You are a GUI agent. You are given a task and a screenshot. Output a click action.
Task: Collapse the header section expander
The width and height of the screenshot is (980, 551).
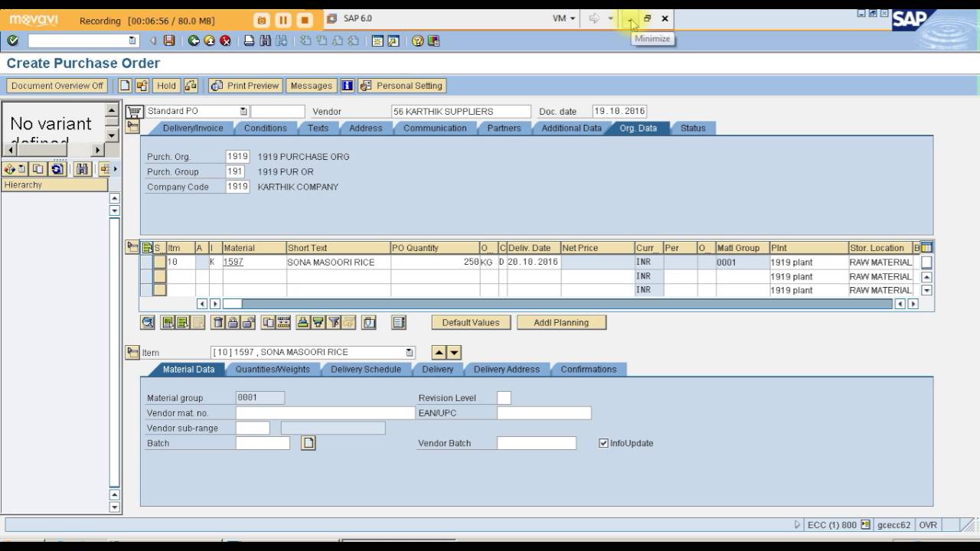(133, 126)
